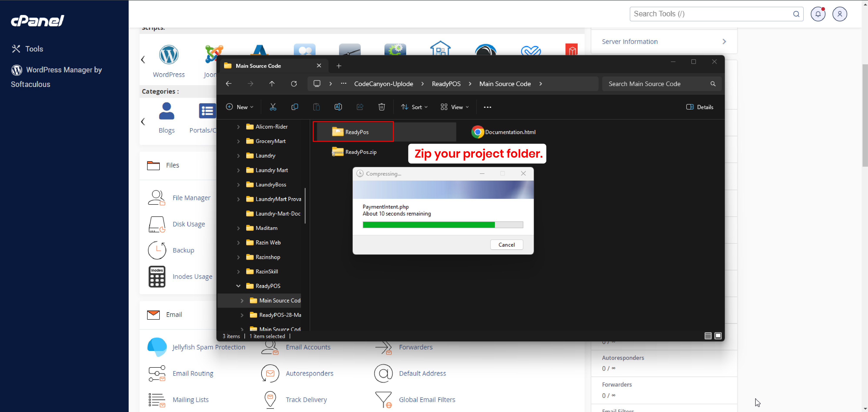The height and width of the screenshot is (412, 868).
Task: Refresh the Explorer folder view
Action: (x=293, y=83)
